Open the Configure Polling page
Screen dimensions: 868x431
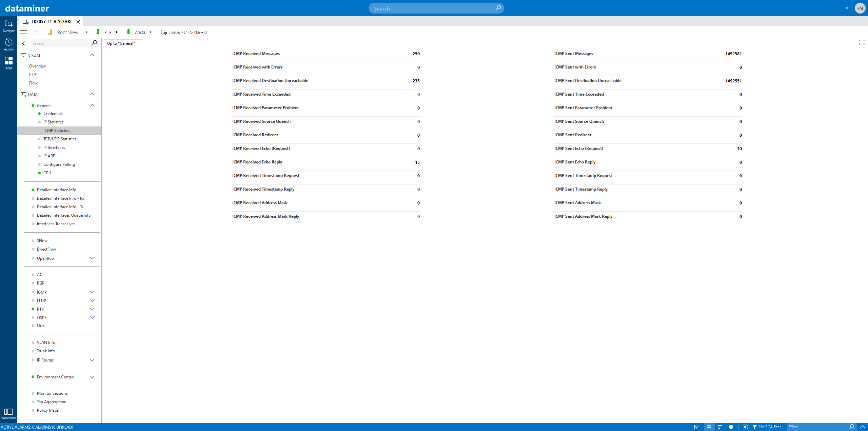pos(59,164)
